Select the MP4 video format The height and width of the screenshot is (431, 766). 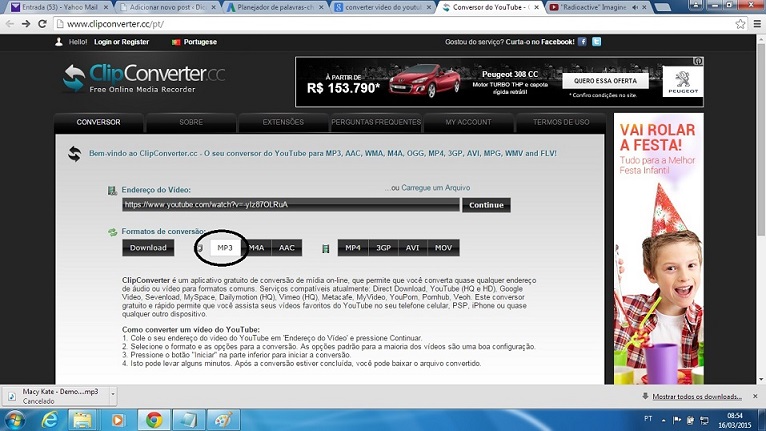click(353, 248)
